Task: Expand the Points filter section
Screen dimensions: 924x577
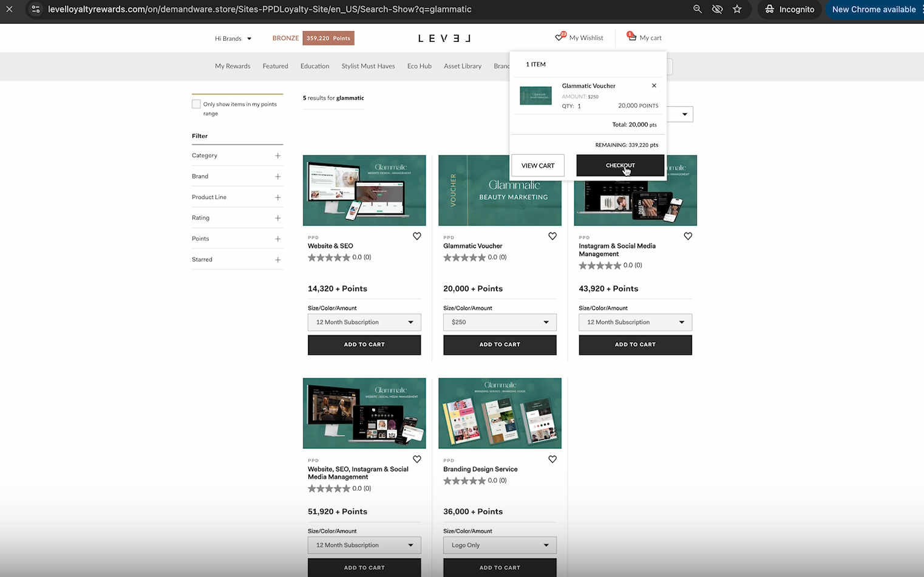Action: pos(277,239)
